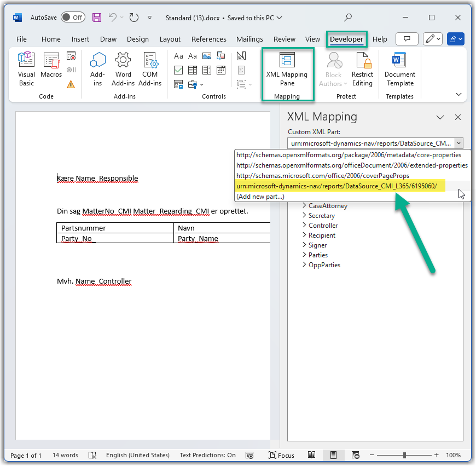Click the Restrict Editing icon
Viewport: 476px width, 466px height.
click(x=362, y=69)
